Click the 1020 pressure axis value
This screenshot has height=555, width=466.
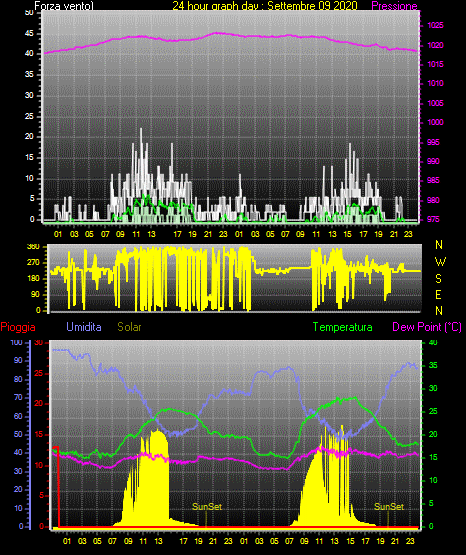pyautogui.click(x=435, y=45)
